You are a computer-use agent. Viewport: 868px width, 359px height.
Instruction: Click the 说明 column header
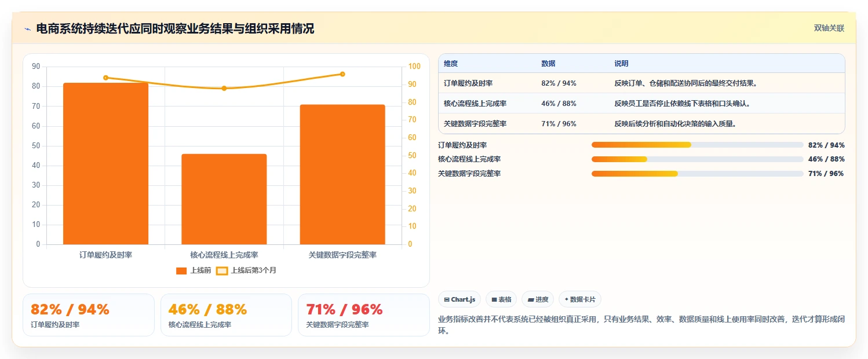tap(621, 64)
